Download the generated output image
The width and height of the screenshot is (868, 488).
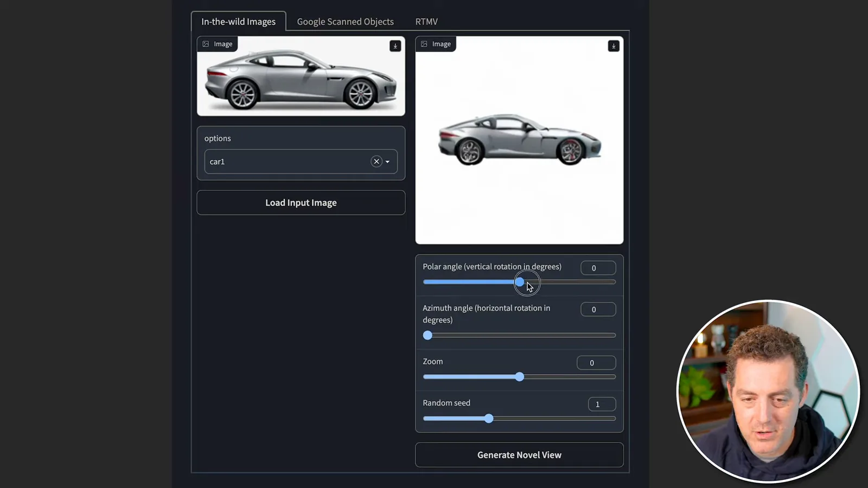coord(614,46)
